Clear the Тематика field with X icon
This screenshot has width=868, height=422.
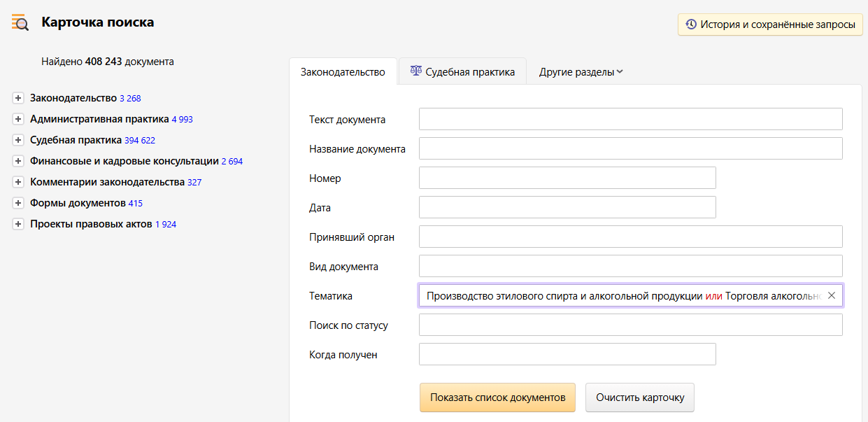tap(832, 295)
